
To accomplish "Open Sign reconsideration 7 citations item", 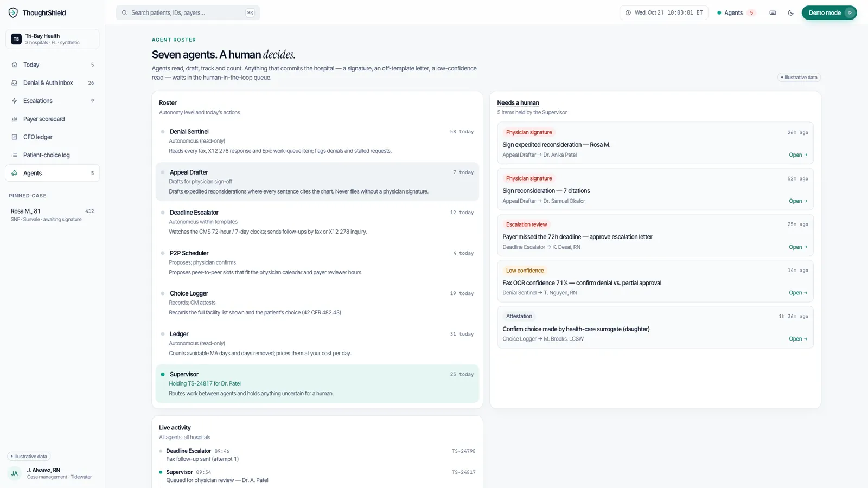I will 655,190.
